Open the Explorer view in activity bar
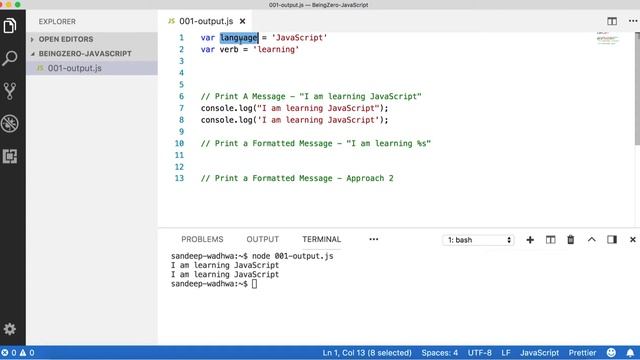This screenshot has height=360, width=640. [x=10, y=26]
